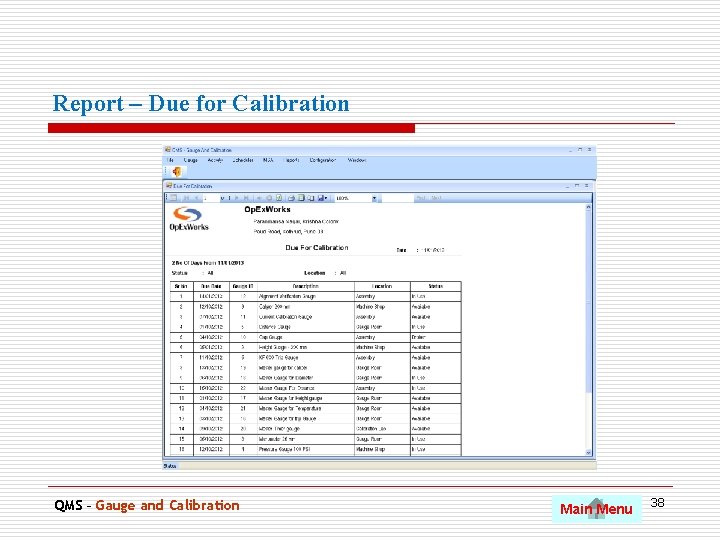The height and width of the screenshot is (540, 720).
Task: Click the "Due For Calibration" child window title
Action: [192, 186]
